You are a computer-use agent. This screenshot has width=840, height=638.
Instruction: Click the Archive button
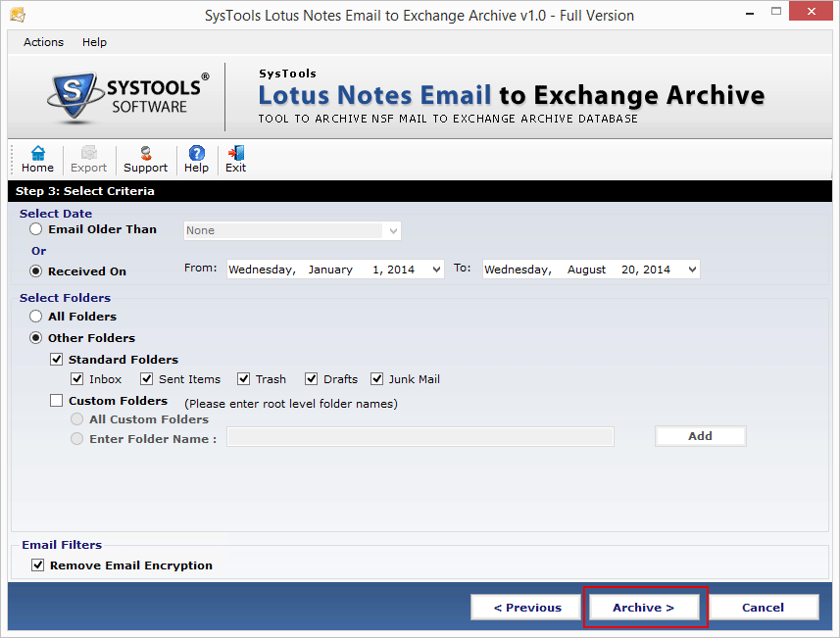click(x=643, y=608)
